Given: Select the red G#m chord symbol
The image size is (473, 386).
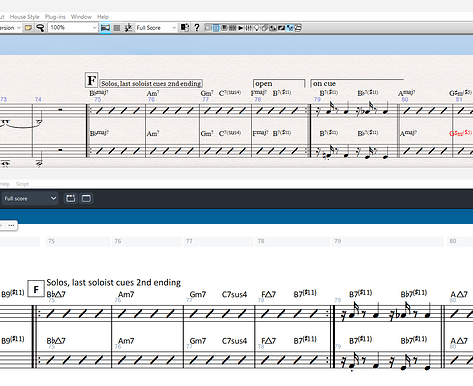Looking at the screenshot, I should click(460, 133).
